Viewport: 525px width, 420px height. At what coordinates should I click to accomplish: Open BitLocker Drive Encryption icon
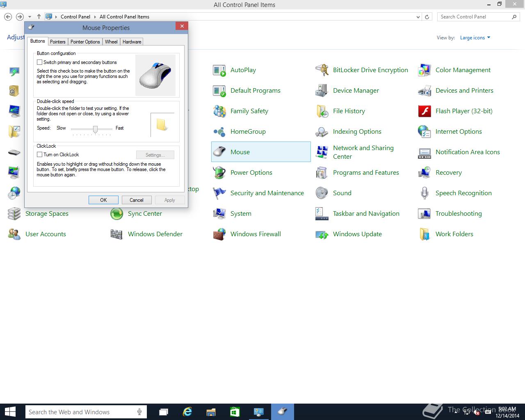(x=322, y=70)
